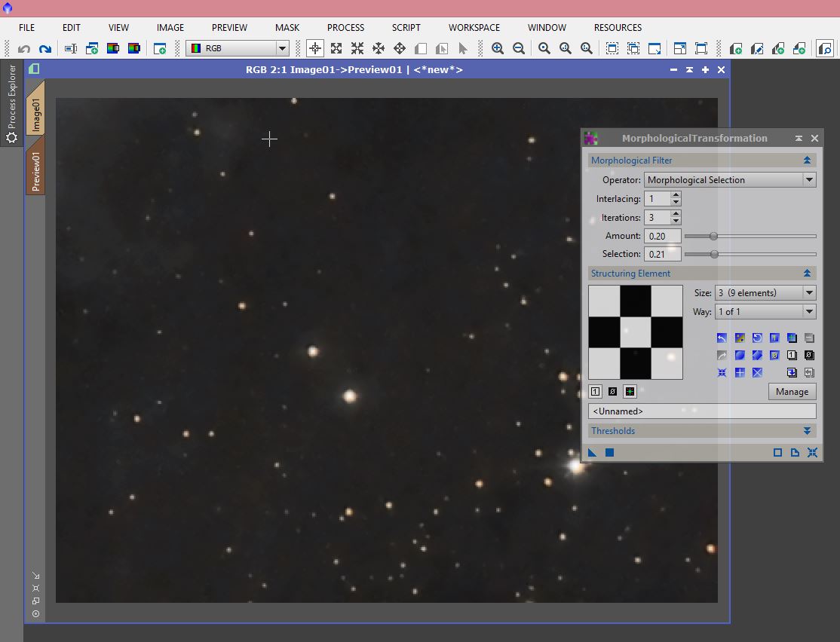
Task: Toggle the set-element paint mode button
Action: click(x=595, y=391)
